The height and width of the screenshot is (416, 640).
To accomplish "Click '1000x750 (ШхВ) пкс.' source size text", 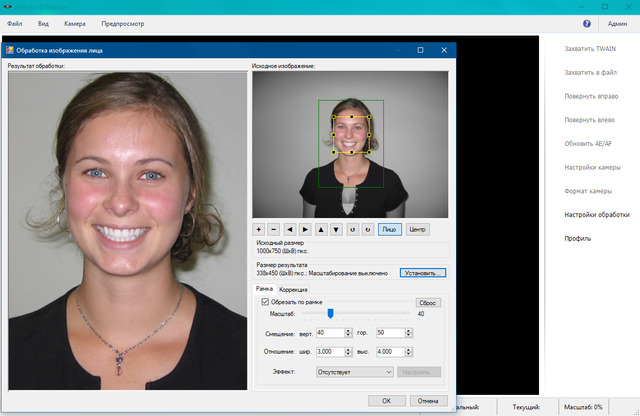I will tap(282, 251).
